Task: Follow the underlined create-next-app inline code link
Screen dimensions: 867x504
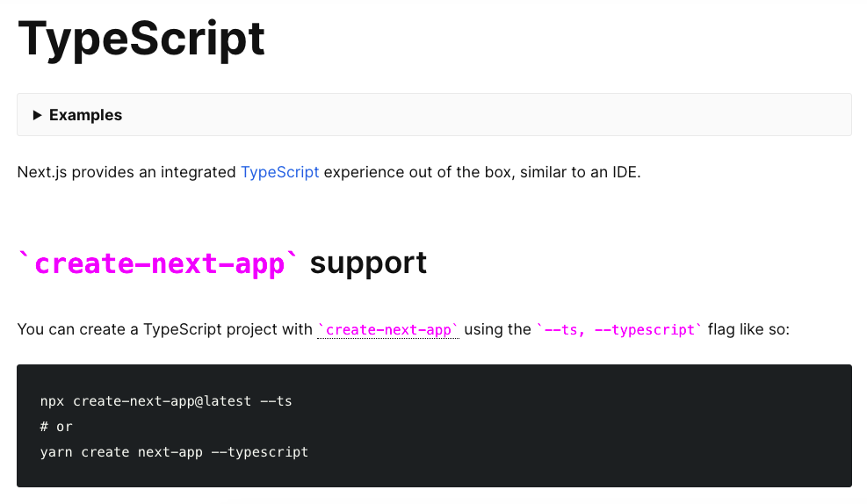Action: click(388, 329)
